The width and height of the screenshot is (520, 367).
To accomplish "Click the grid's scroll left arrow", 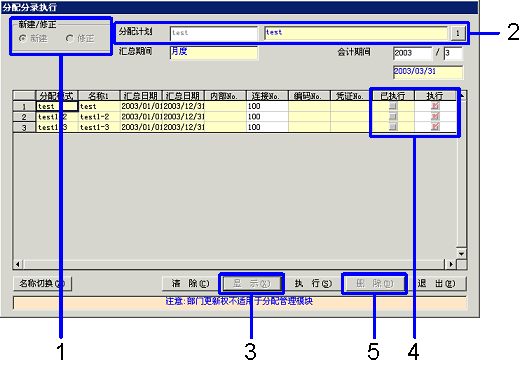I will click(18, 265).
